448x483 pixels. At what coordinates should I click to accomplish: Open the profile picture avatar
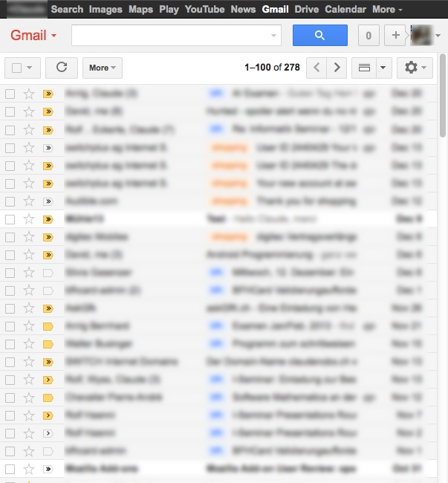coord(421,36)
